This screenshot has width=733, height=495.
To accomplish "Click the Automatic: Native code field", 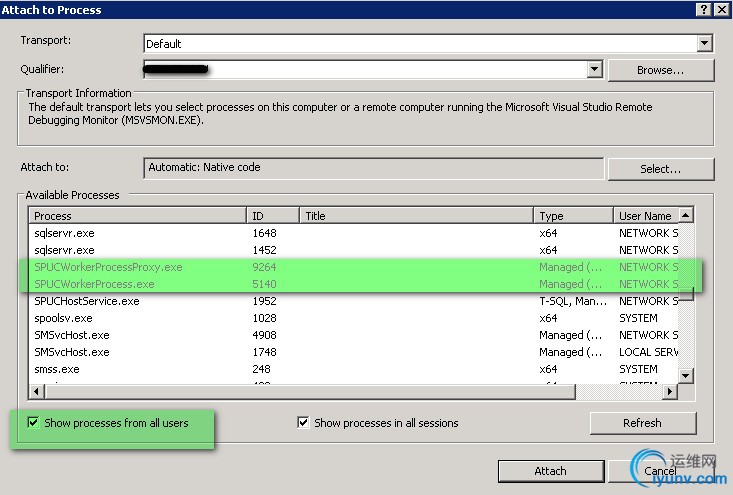I will (374, 168).
